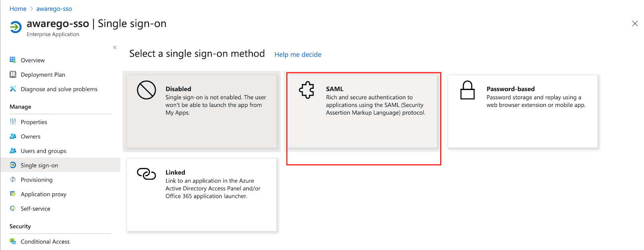Click the Deployment Plan book icon

point(13,74)
